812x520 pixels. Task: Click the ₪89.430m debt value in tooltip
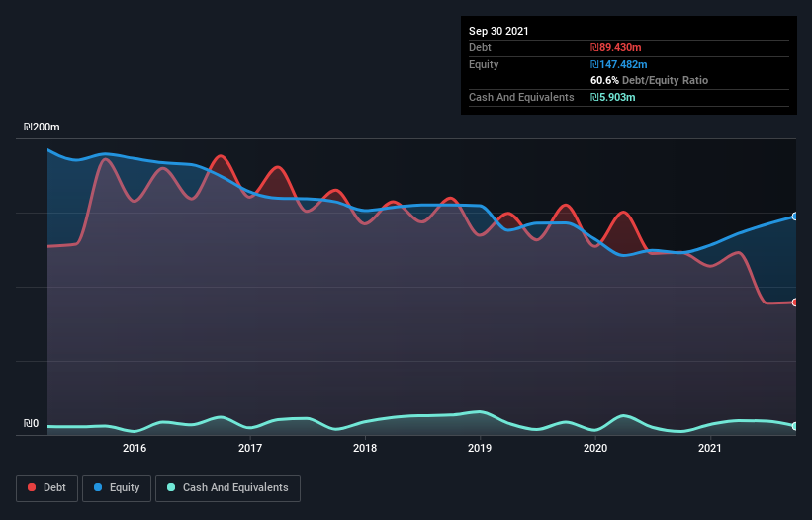click(616, 47)
